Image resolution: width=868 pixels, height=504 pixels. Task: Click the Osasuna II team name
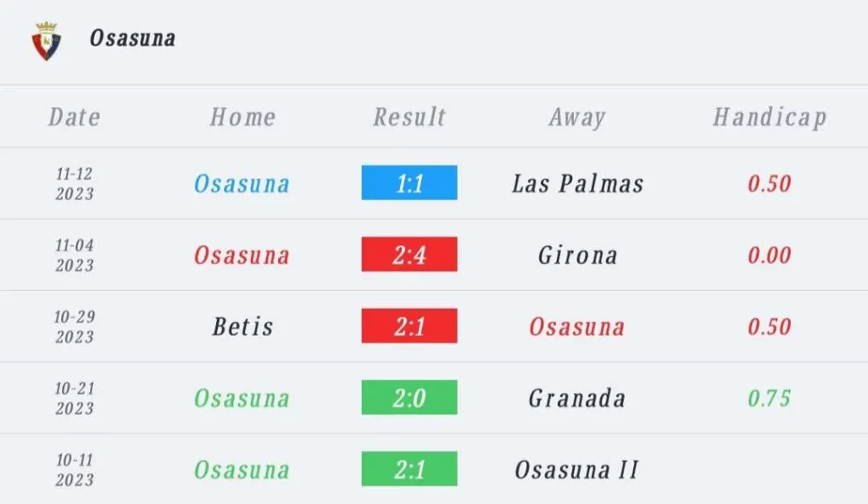[576, 470]
